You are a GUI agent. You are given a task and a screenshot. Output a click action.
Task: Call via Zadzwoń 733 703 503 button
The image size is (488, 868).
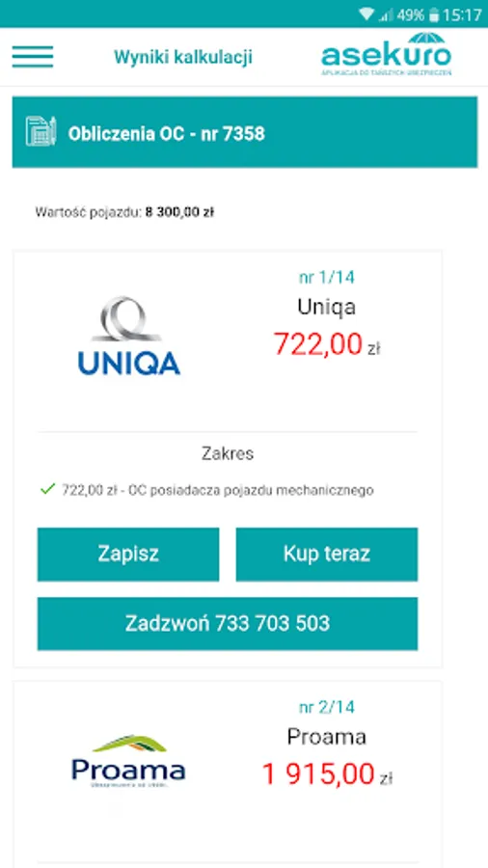pos(228,623)
